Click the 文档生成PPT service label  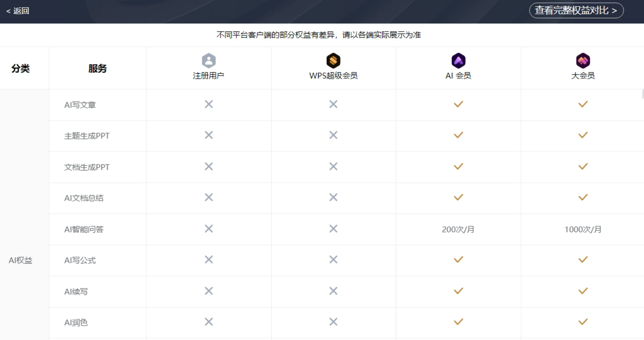(x=87, y=167)
